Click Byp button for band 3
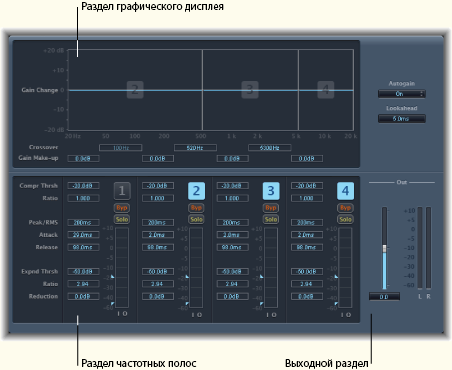This screenshot has height=370, width=452. pos(271,208)
